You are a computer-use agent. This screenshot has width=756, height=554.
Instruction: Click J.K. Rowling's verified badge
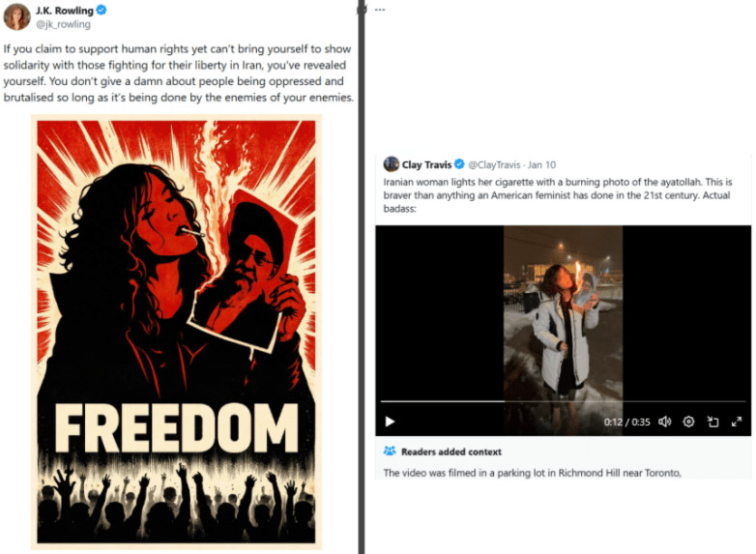[102, 10]
